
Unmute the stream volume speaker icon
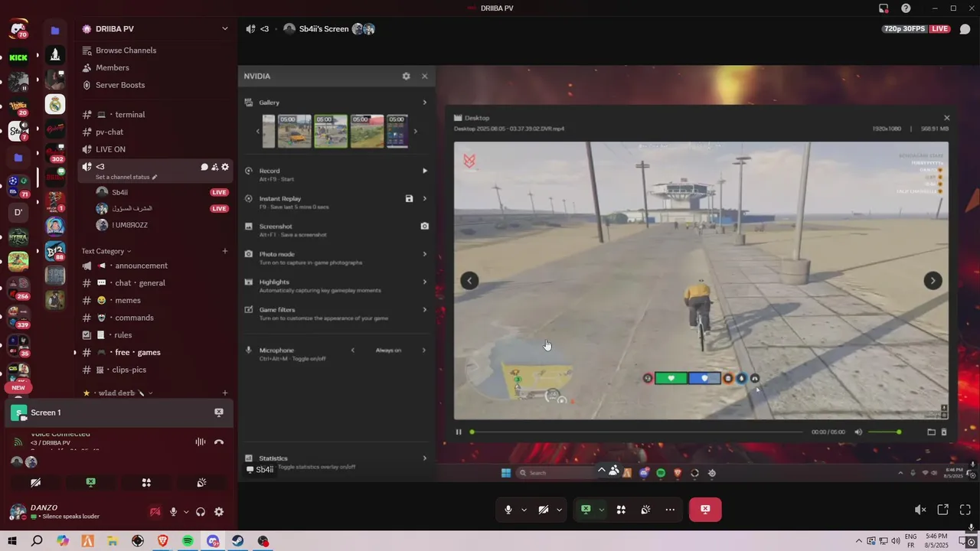click(x=920, y=510)
